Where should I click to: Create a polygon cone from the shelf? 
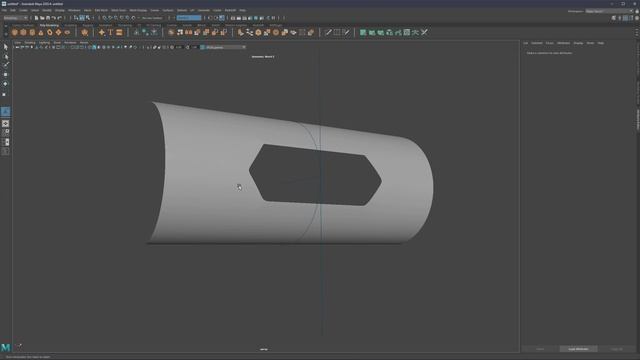pos(41,32)
